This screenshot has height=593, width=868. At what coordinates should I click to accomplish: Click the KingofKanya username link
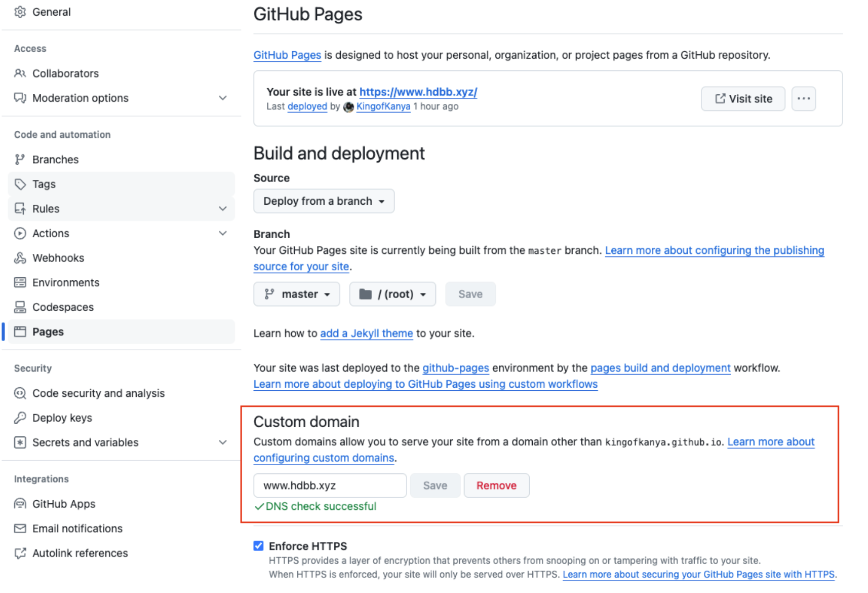point(383,106)
